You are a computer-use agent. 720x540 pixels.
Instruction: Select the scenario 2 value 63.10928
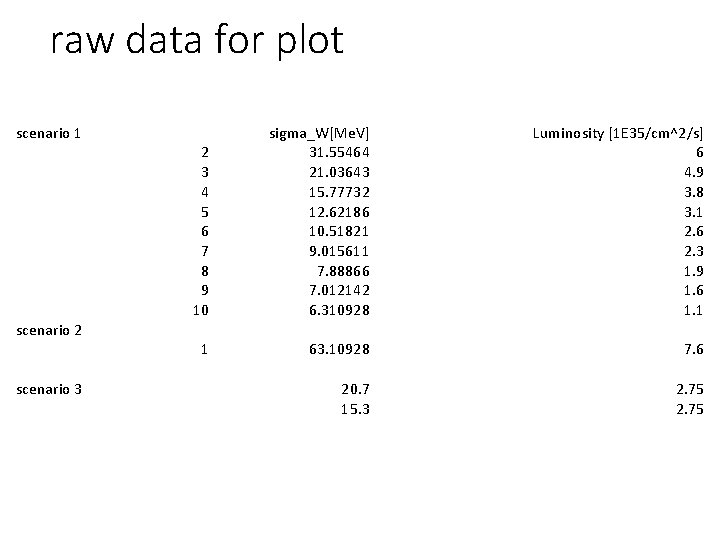(339, 349)
